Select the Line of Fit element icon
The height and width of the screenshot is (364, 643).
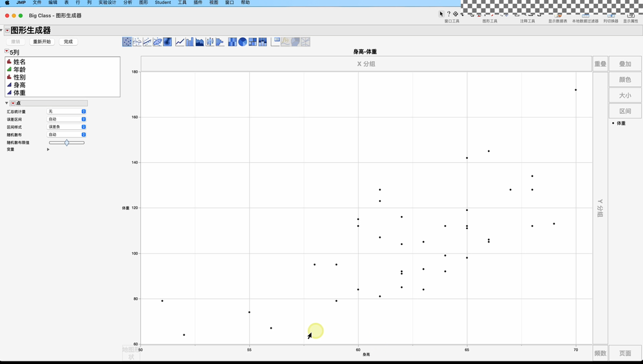pyautogui.click(x=147, y=42)
